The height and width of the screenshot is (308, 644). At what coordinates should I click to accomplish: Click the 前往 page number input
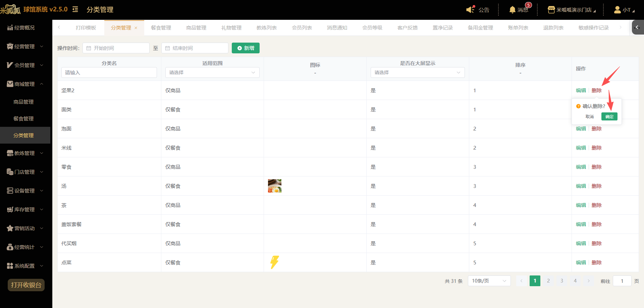click(x=622, y=281)
